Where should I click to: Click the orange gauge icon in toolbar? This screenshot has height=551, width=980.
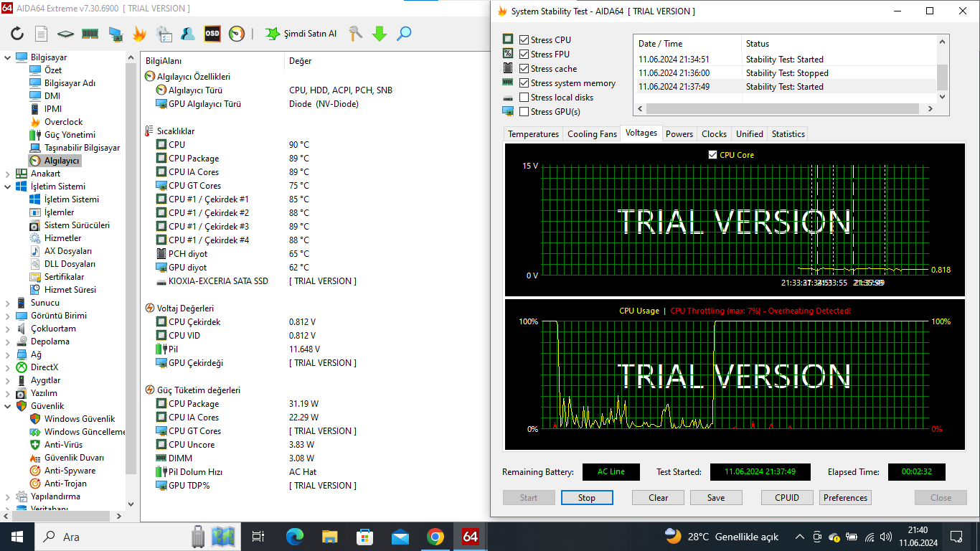pyautogui.click(x=237, y=34)
